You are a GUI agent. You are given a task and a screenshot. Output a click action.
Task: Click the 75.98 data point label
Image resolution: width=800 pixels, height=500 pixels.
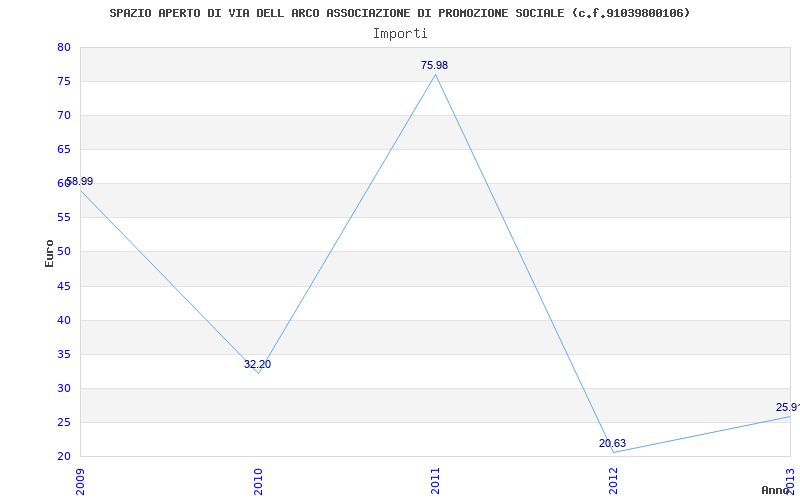[x=435, y=65]
